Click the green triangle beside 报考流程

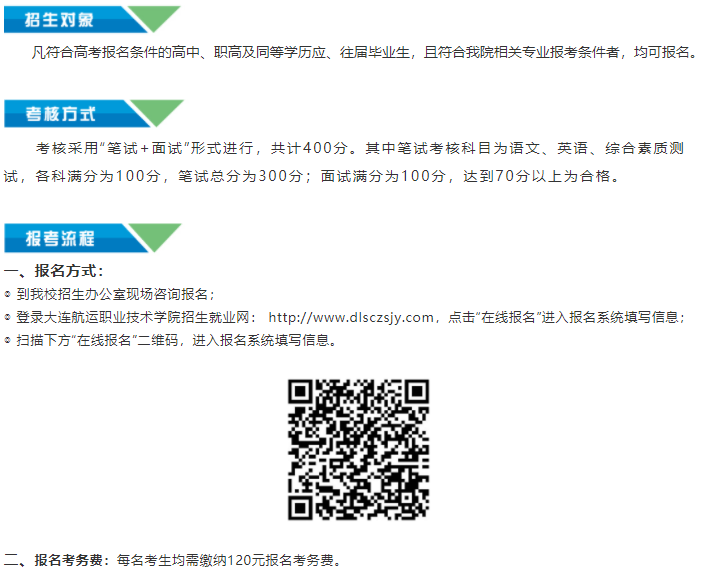point(155,236)
